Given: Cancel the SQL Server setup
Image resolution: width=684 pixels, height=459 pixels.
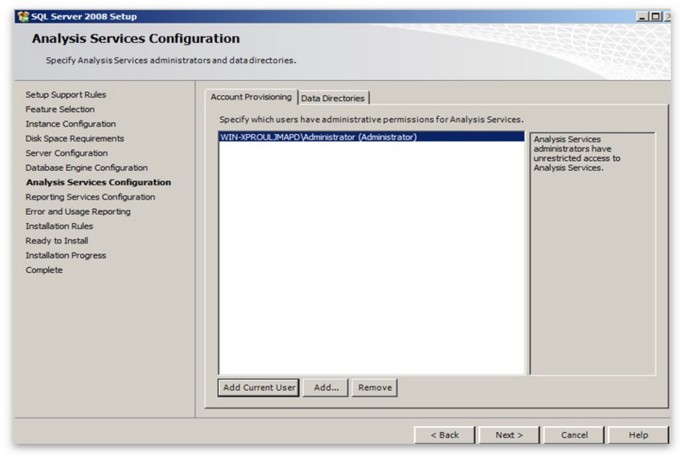Looking at the screenshot, I should pos(574,435).
